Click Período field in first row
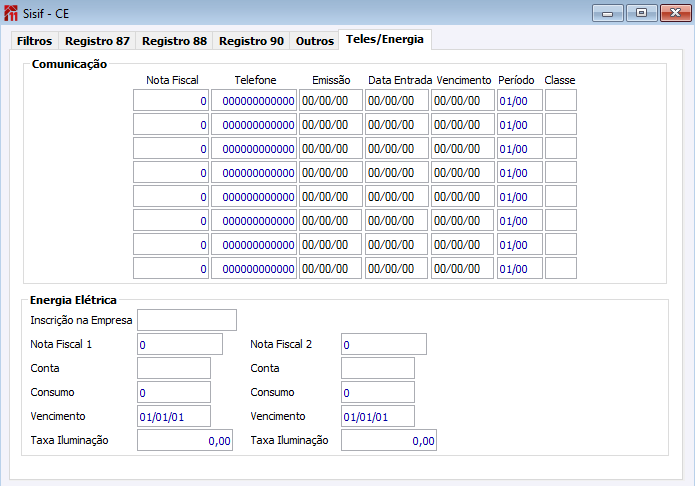 click(x=520, y=100)
